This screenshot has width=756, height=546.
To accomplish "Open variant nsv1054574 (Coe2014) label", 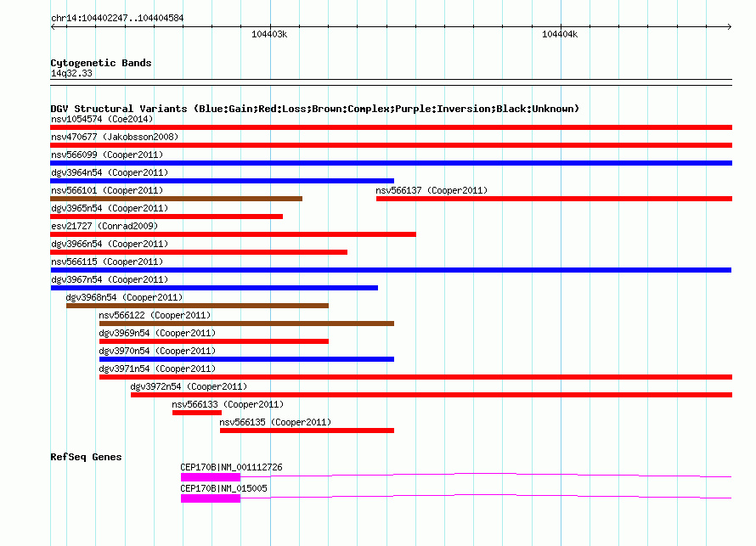I will point(102,119).
